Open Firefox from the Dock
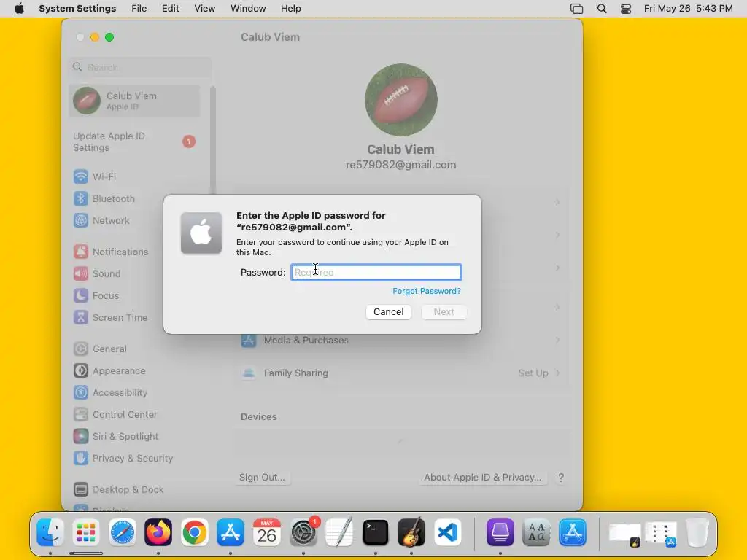The width and height of the screenshot is (747, 560). click(158, 532)
